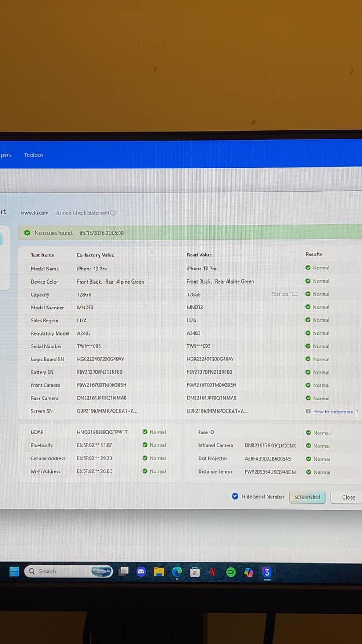362x644 pixels.
Task: Select the Ex-factory Value column header
Action: point(95,255)
